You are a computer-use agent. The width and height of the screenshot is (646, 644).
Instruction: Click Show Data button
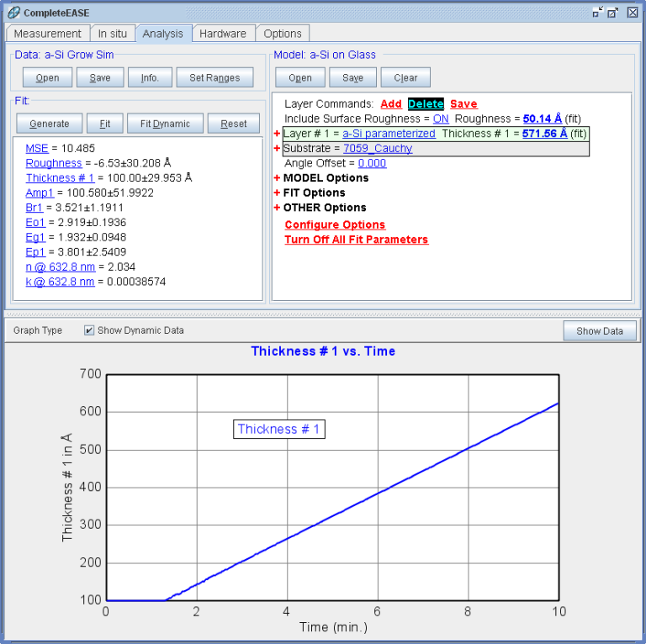(600, 330)
